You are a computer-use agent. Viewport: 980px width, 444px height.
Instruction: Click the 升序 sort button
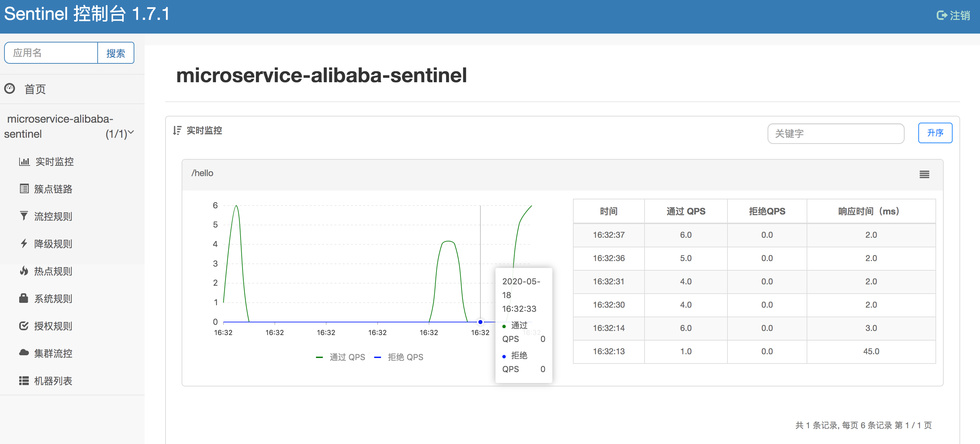point(935,133)
